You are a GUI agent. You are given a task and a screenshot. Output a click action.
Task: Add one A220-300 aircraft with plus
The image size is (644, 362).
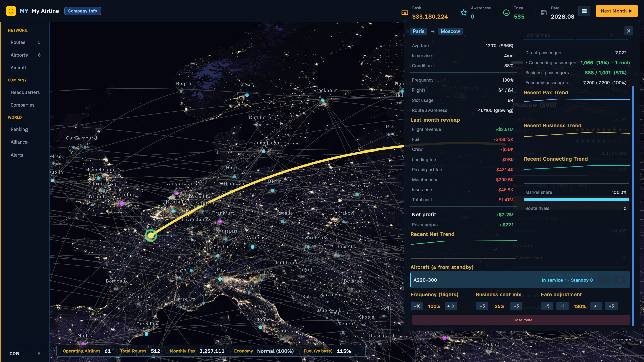[619, 280]
